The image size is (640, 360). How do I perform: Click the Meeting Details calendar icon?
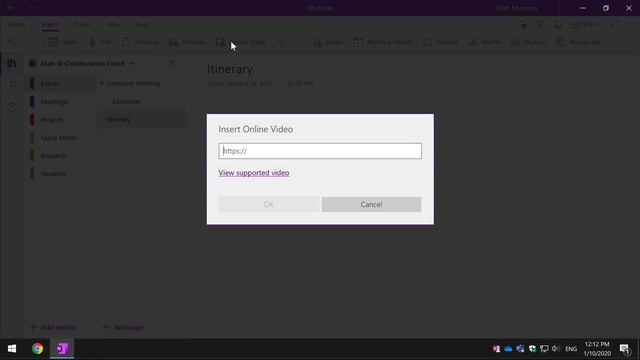(x=358, y=42)
